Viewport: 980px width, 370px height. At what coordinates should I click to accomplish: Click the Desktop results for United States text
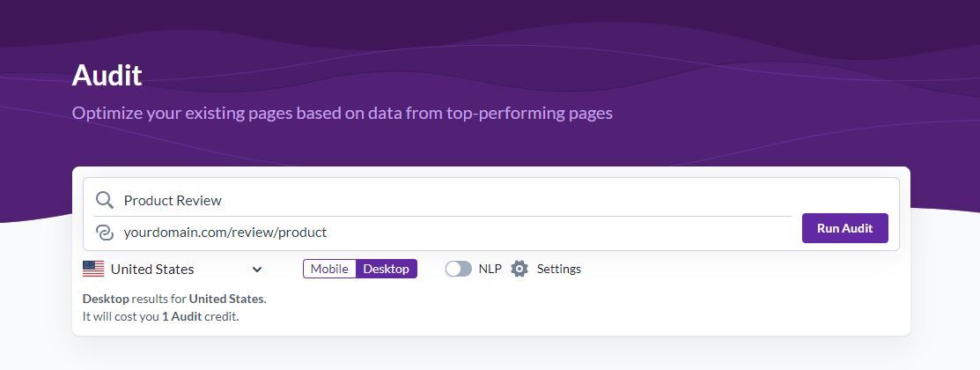(174, 299)
